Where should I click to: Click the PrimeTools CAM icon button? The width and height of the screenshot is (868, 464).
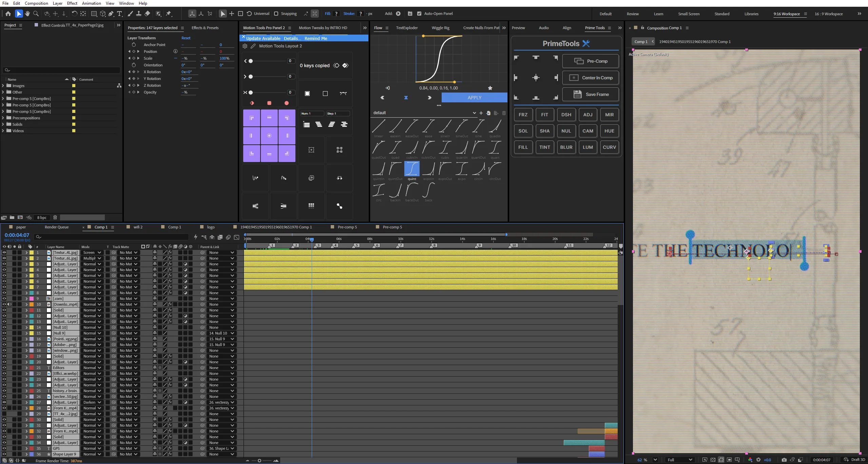588,131
